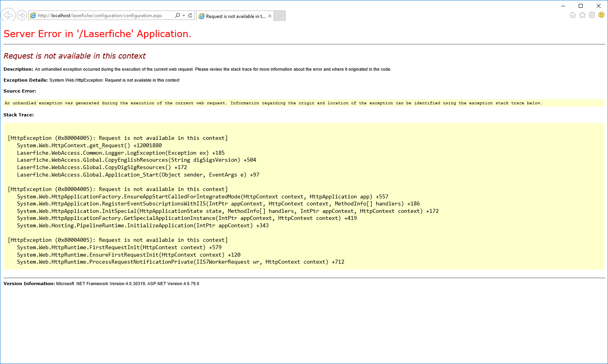Open a new blank tab
Image resolution: width=608 pixels, height=364 pixels.
[280, 16]
